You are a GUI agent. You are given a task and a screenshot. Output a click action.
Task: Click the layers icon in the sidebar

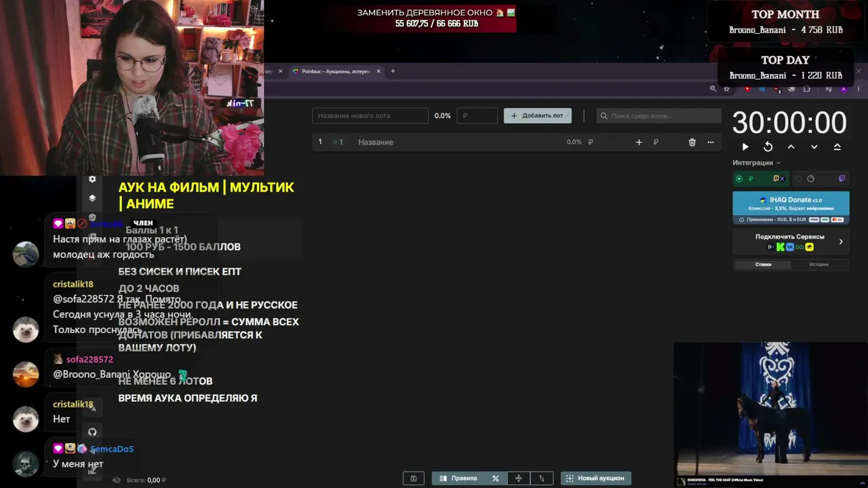pos(92,199)
